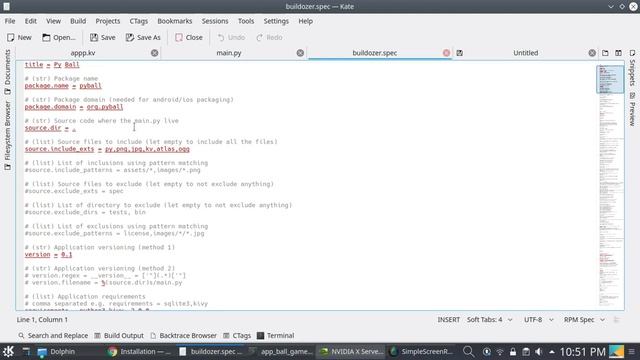Toggle the Search and Replace panel

point(53,336)
